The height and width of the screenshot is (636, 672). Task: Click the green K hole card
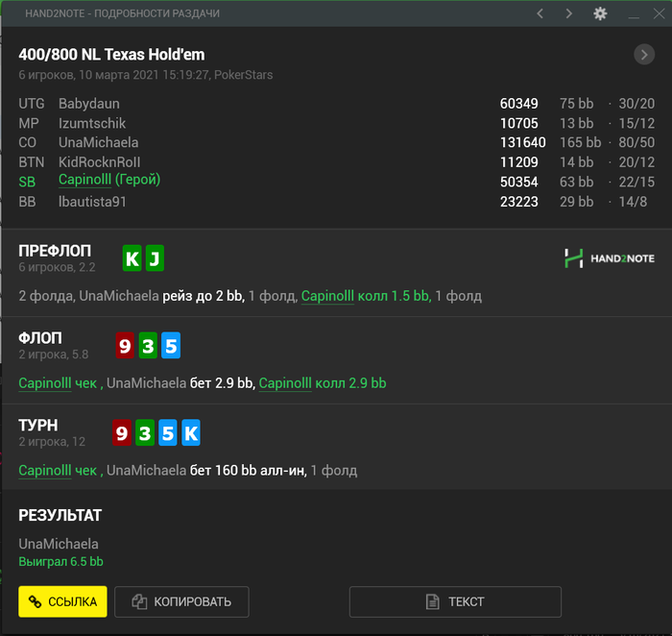coord(132,258)
